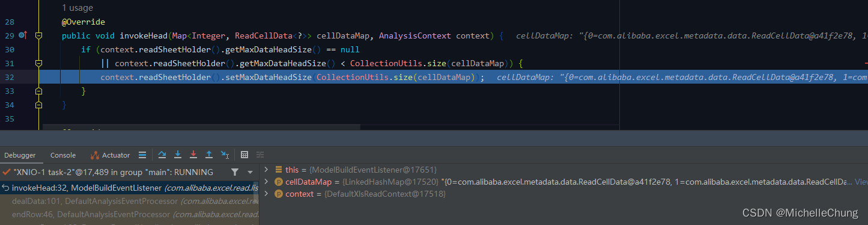Screen dimensions: 868x225
Task: Click the '1 usage' inlay hint
Action: [77, 8]
